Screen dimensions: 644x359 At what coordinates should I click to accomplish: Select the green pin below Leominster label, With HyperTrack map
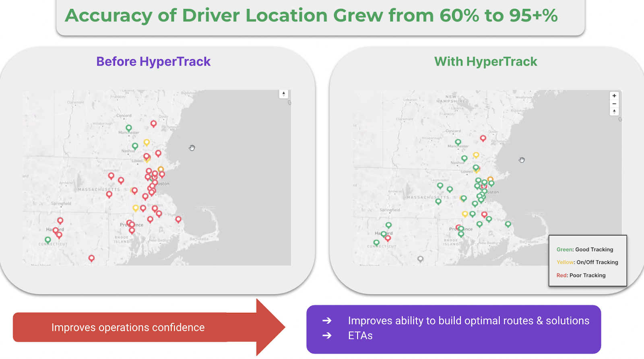pos(440,186)
